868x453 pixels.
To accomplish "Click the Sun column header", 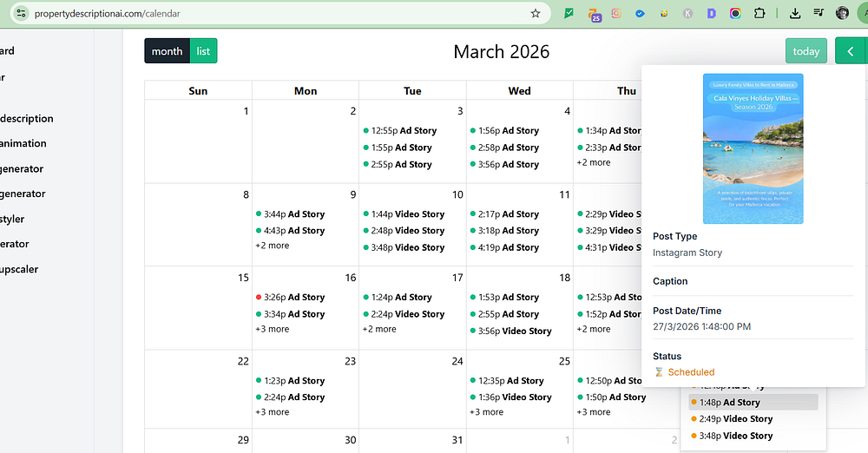I will [x=198, y=91].
